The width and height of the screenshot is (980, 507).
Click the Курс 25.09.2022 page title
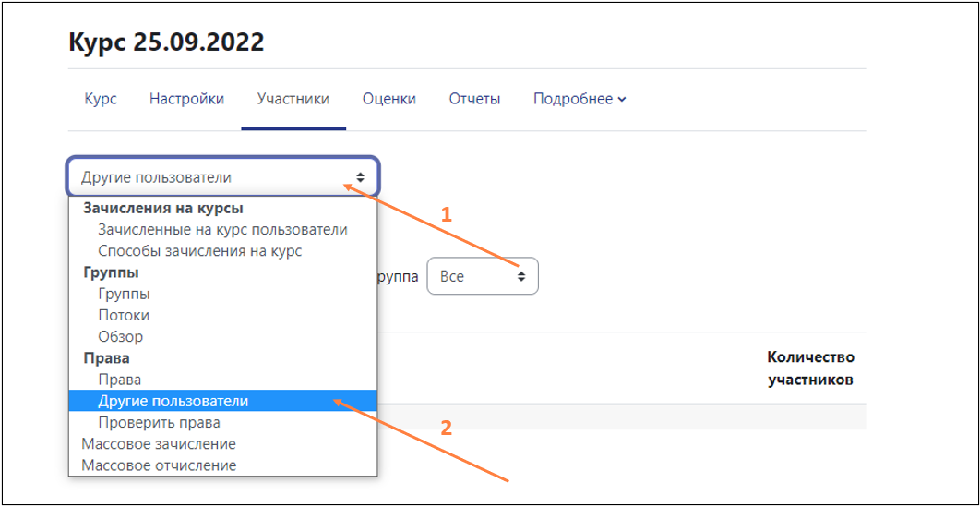click(166, 42)
